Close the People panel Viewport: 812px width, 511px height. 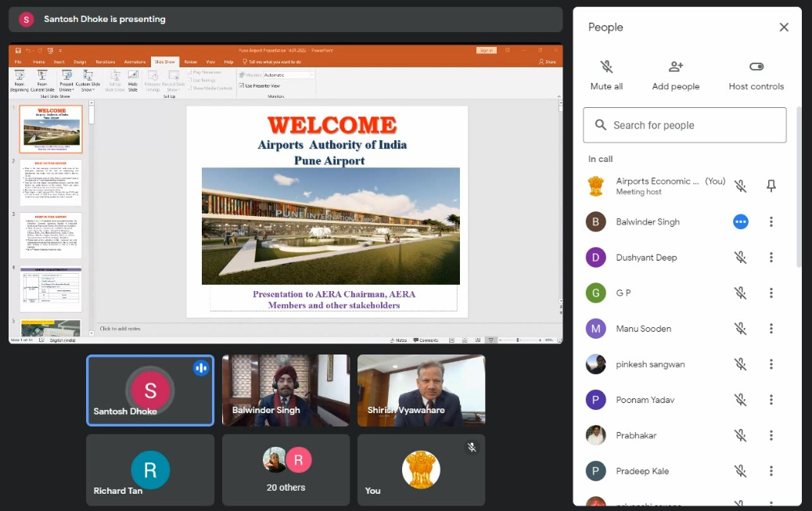click(784, 27)
